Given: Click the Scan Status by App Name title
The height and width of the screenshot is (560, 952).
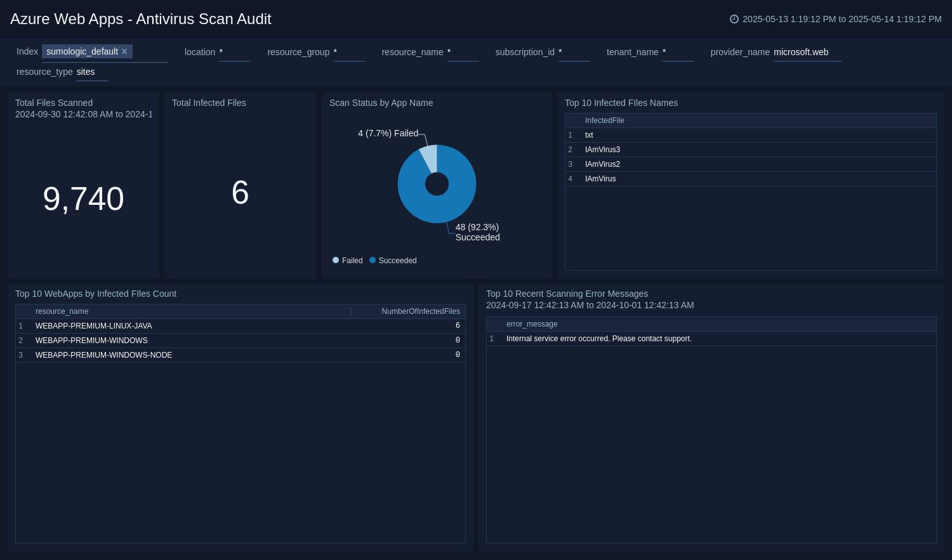Looking at the screenshot, I should pyautogui.click(x=381, y=103).
